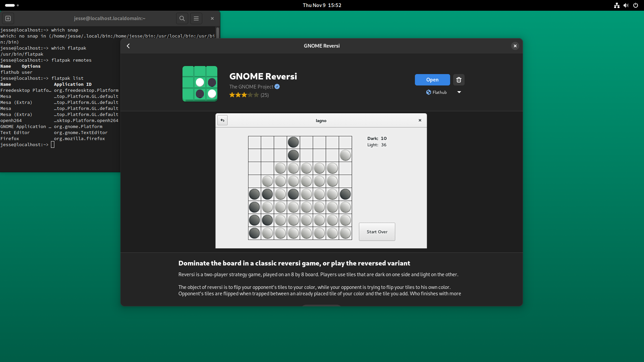
Task: Click the terminal scrollbar
Action: coord(218,33)
